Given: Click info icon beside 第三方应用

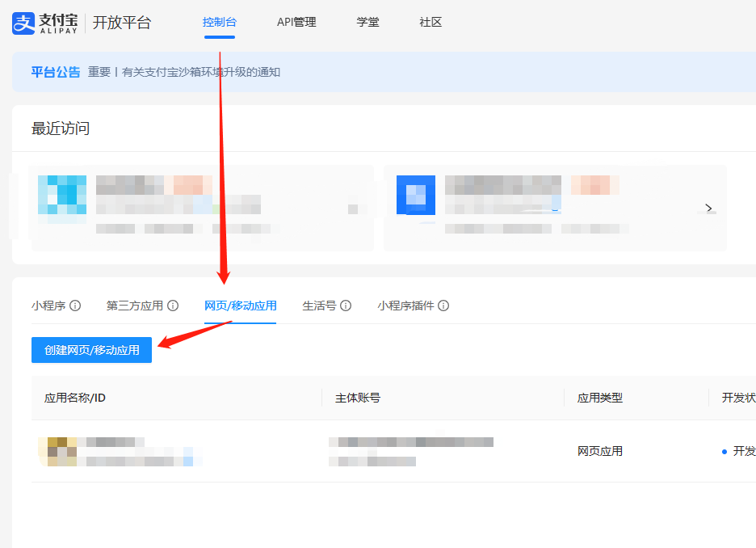Looking at the screenshot, I should tap(173, 306).
